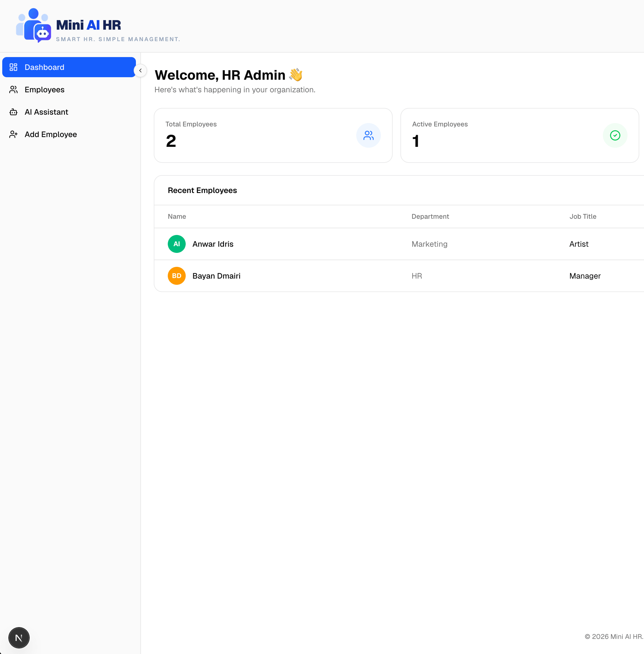644x654 pixels.
Task: Open the Dashboard menu item
Action: click(x=69, y=67)
